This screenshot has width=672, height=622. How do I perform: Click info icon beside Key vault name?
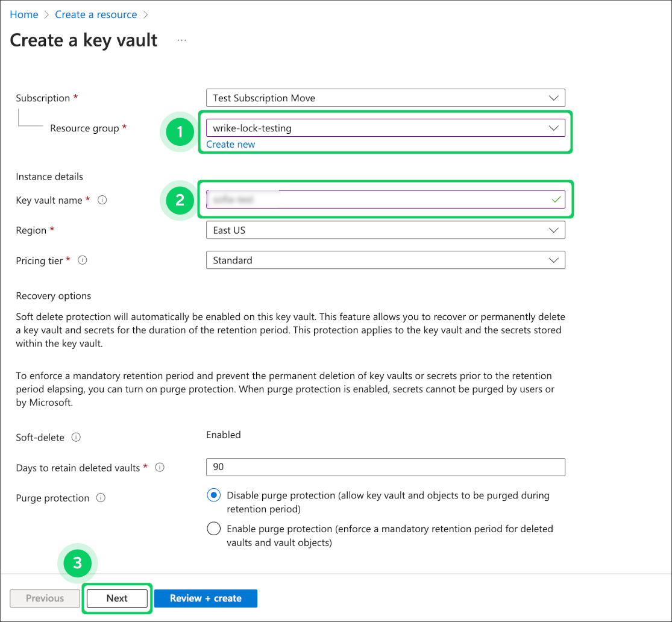(x=102, y=201)
